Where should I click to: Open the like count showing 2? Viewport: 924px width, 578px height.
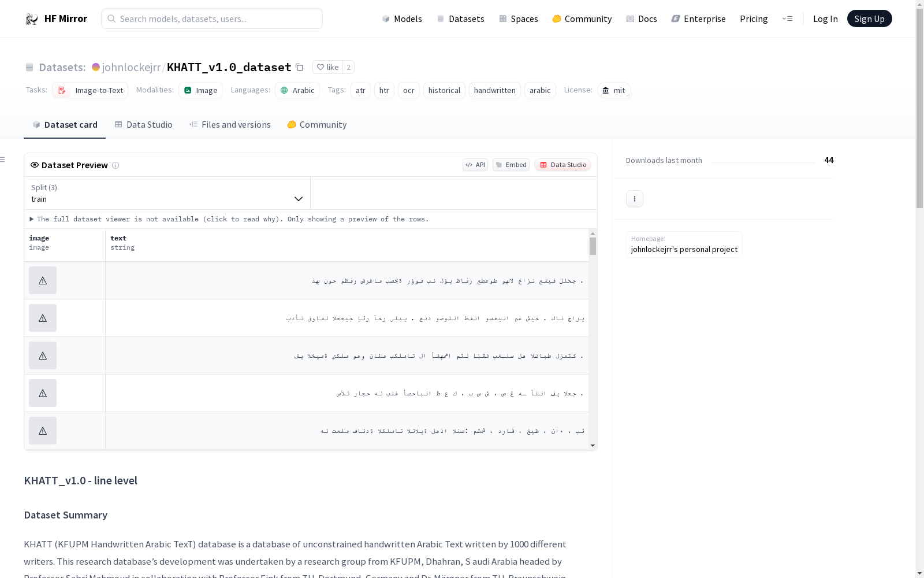click(348, 67)
